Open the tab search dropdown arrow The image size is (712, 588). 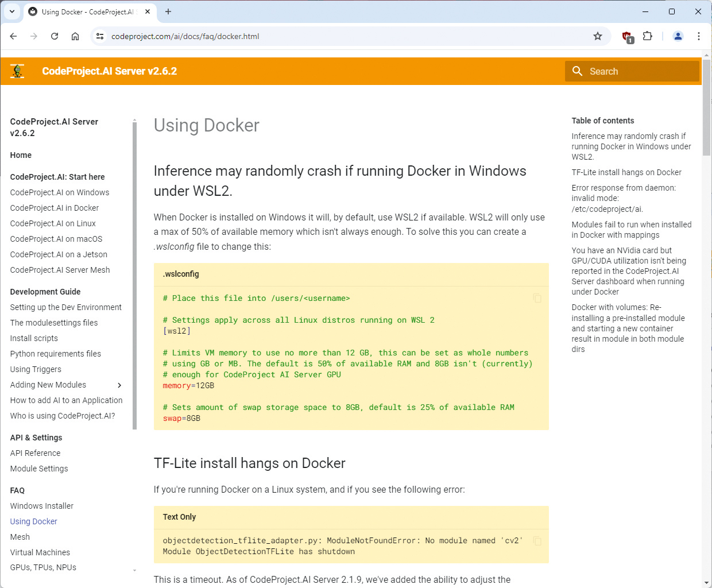coord(12,11)
